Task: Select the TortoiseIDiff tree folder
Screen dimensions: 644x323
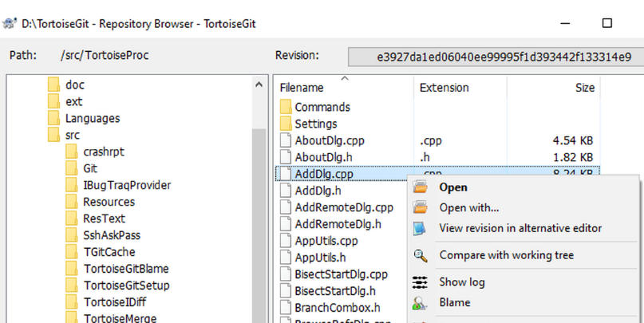Action: click(x=115, y=302)
